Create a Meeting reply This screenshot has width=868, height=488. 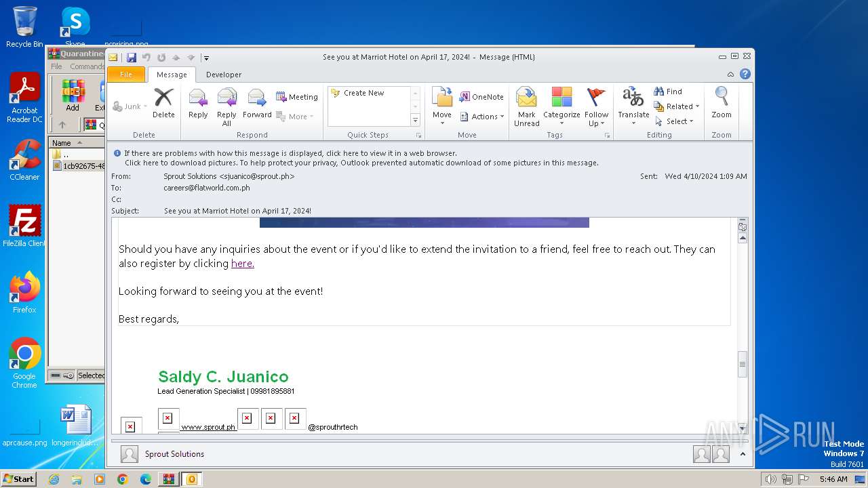[297, 97]
